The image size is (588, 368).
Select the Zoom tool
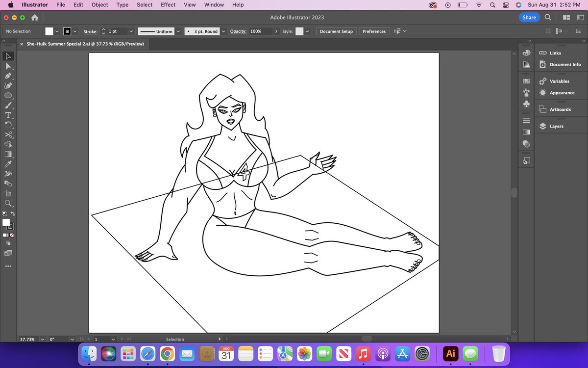click(8, 203)
